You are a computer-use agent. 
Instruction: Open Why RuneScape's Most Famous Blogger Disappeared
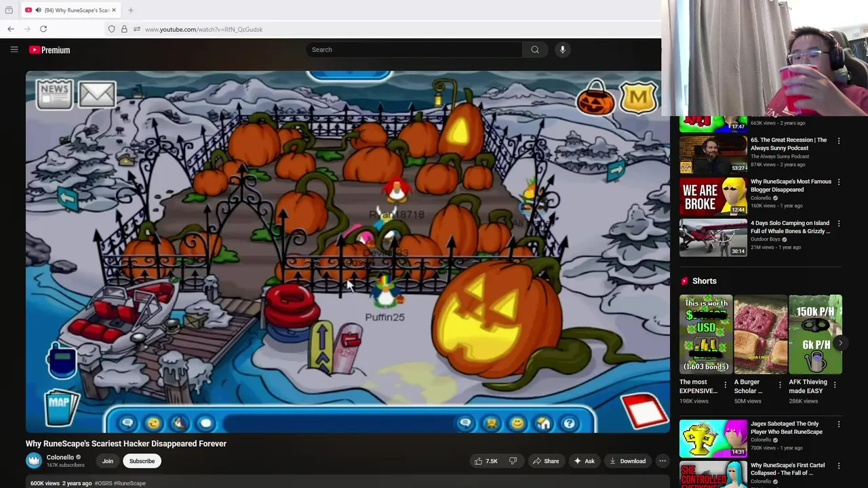[791, 185]
